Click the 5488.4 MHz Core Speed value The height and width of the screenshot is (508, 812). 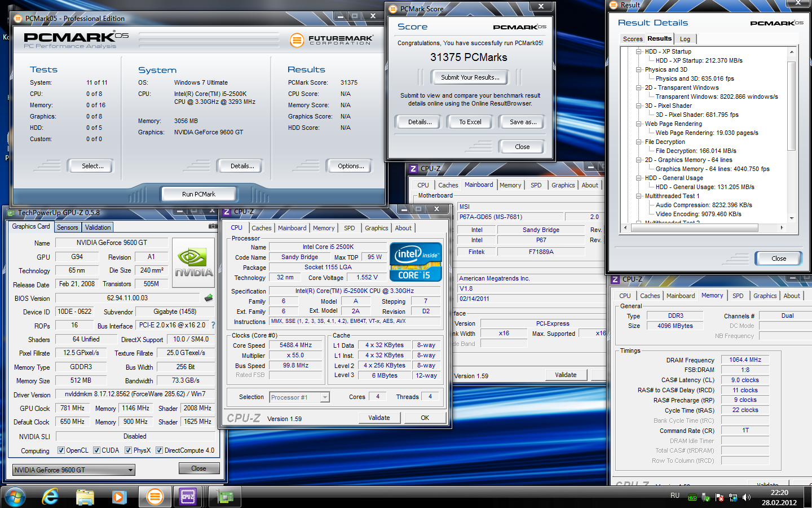click(x=295, y=345)
